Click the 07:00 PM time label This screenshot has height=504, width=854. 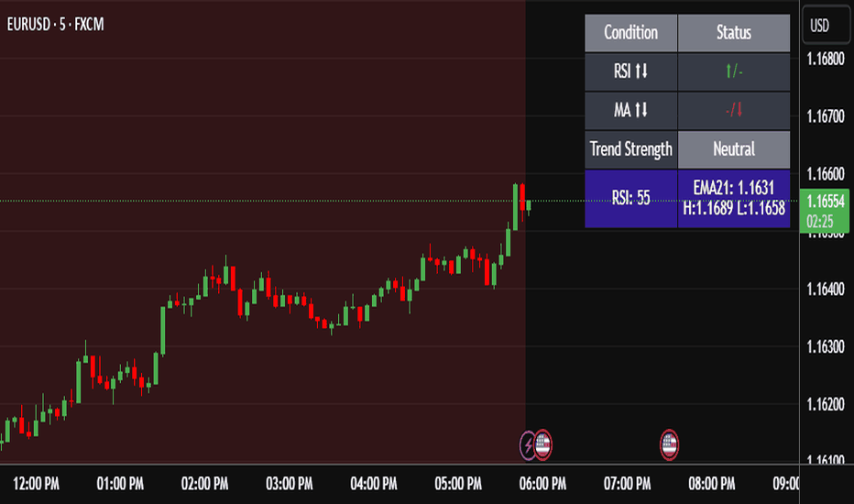[x=627, y=484]
